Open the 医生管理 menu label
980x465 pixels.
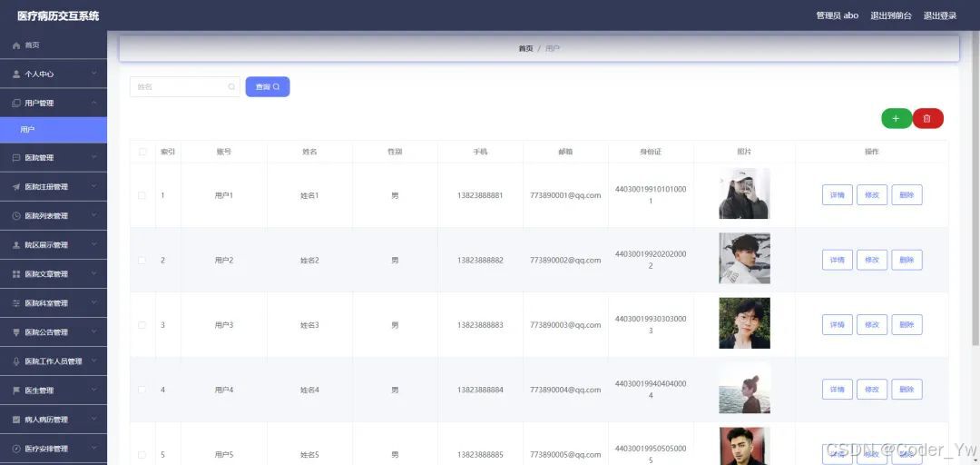click(39, 391)
